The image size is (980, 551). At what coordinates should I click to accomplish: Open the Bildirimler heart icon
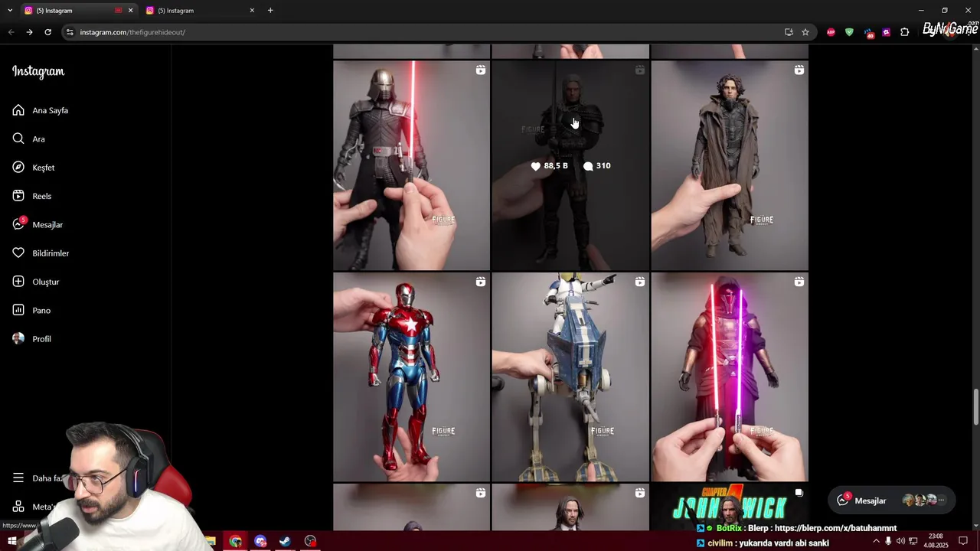18,253
